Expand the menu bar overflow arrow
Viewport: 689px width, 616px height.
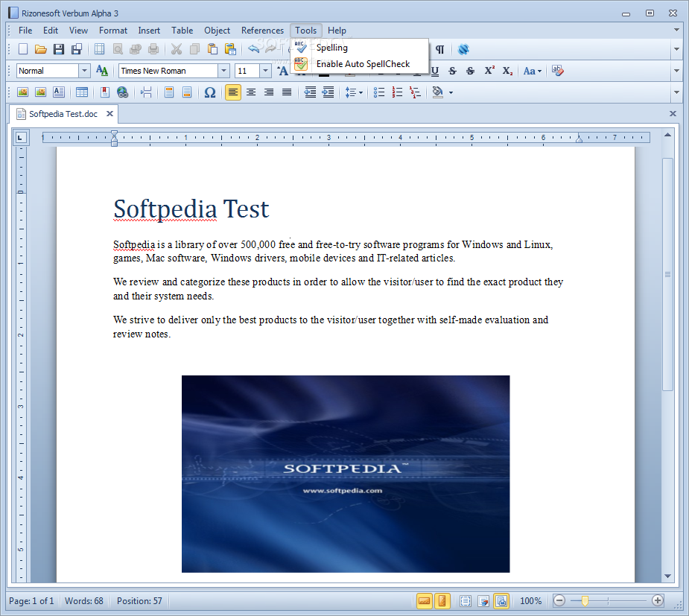tap(676, 30)
